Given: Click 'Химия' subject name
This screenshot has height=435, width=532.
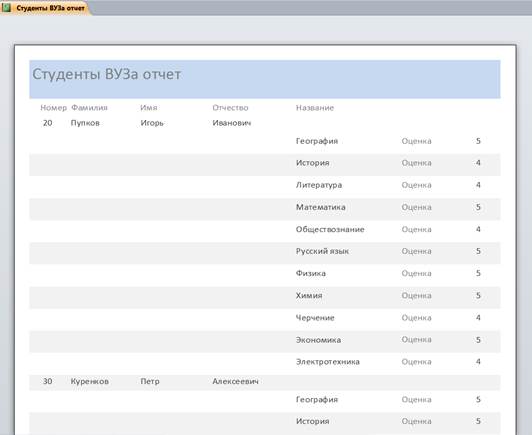Looking at the screenshot, I should [x=309, y=296].
